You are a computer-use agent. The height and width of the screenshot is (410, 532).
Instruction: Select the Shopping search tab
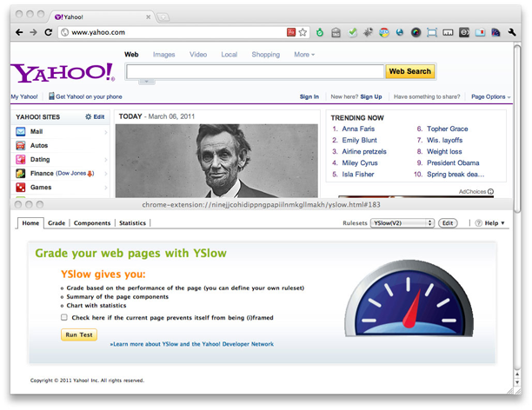coord(266,55)
